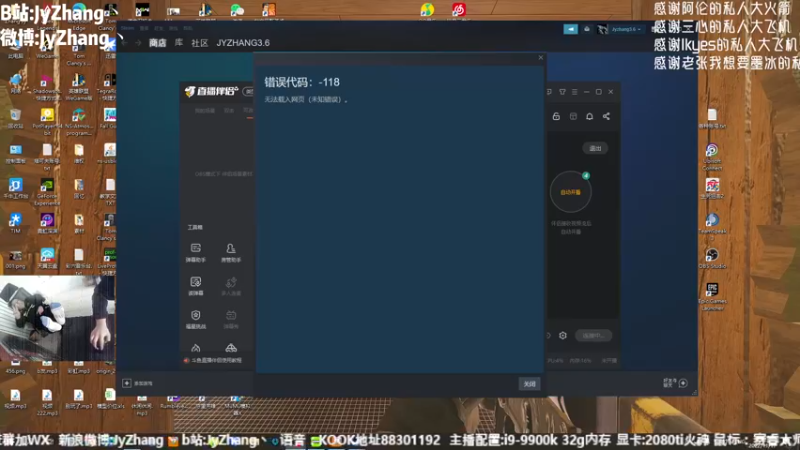The image size is (800, 450).
Task: Open the Steam 社区 tab
Action: click(x=199, y=43)
